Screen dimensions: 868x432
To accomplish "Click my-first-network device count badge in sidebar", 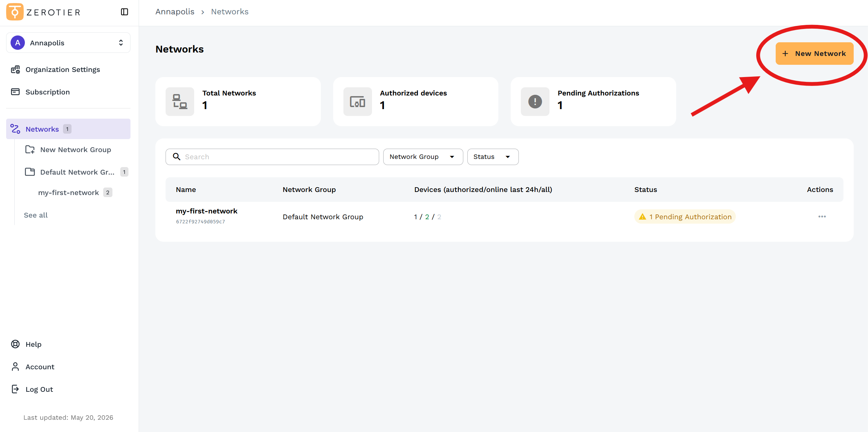I will click(108, 193).
